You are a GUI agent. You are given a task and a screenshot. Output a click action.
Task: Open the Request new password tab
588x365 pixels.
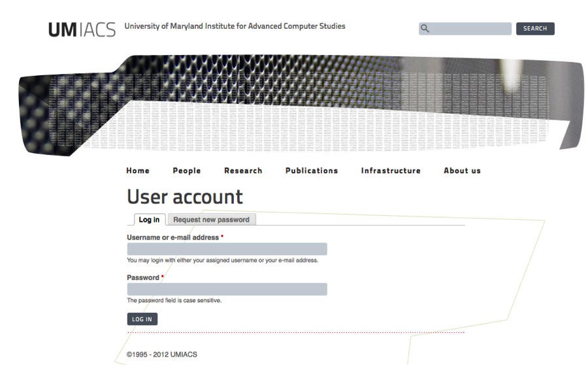(x=211, y=220)
